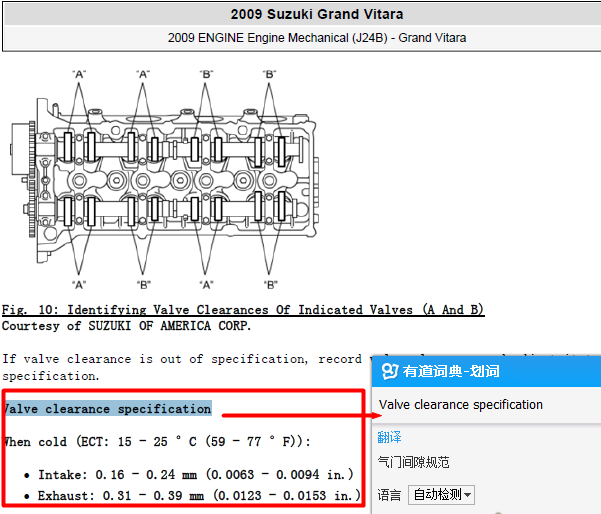Click the 有道词典-划词 popup title
This screenshot has height=514, width=601.
[451, 371]
